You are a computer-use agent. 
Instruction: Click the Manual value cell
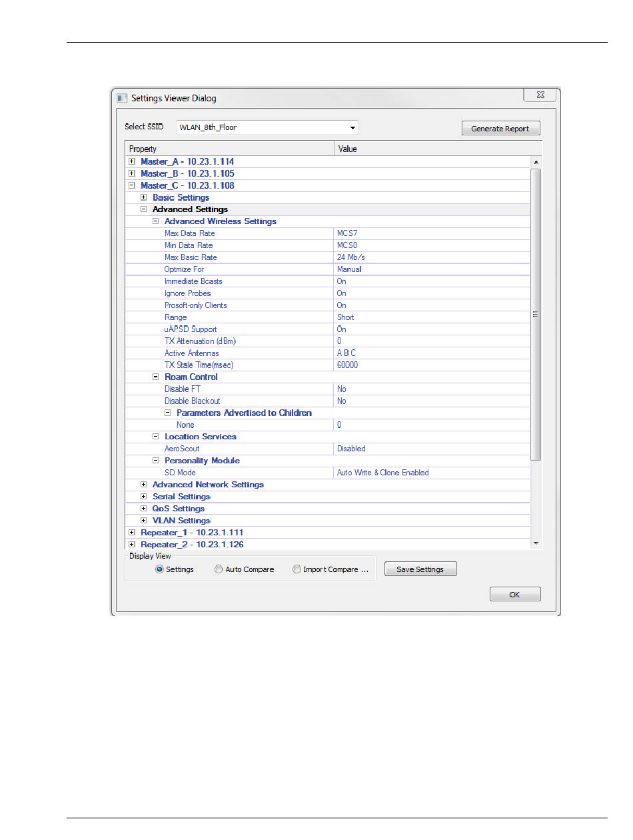point(432,269)
